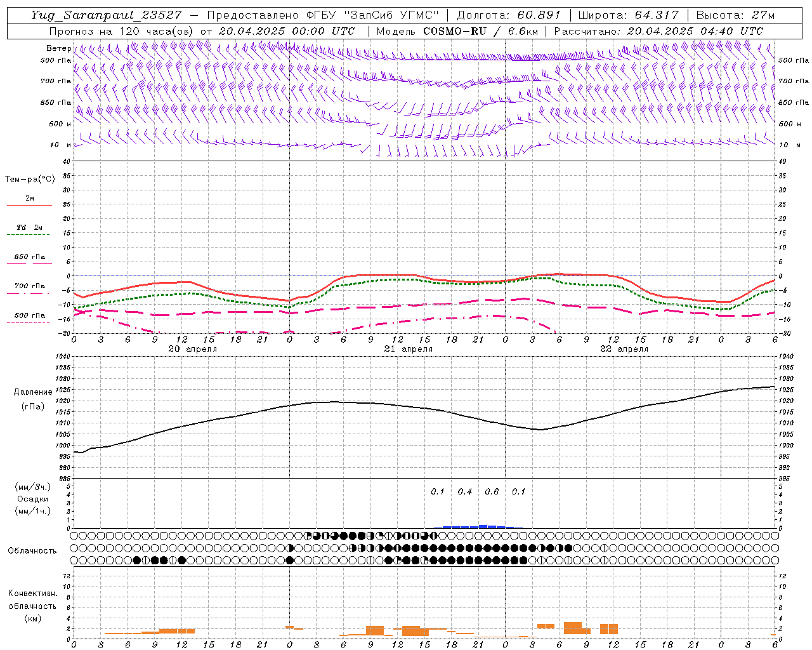Click the (км) units label
The image size is (812, 650).
33,618
